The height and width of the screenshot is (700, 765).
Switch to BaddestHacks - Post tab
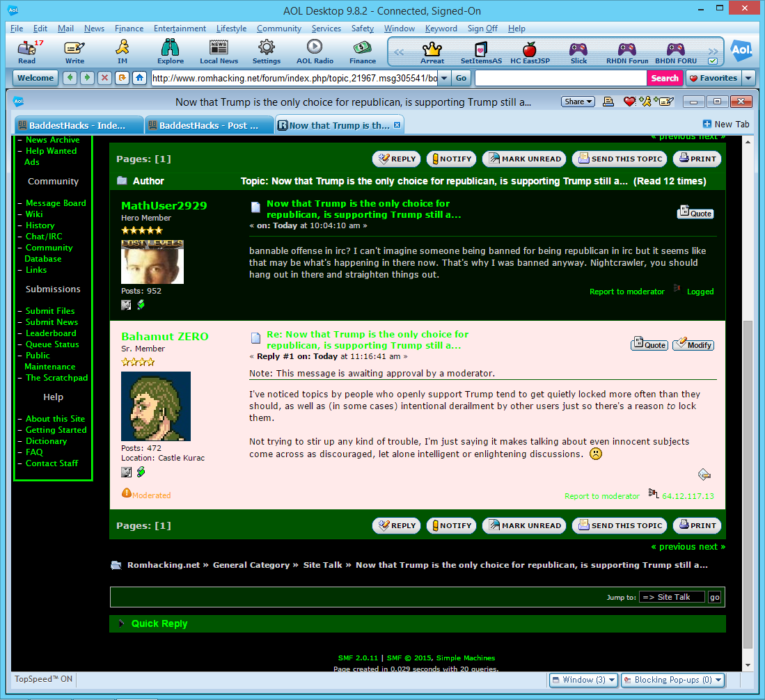coord(209,125)
